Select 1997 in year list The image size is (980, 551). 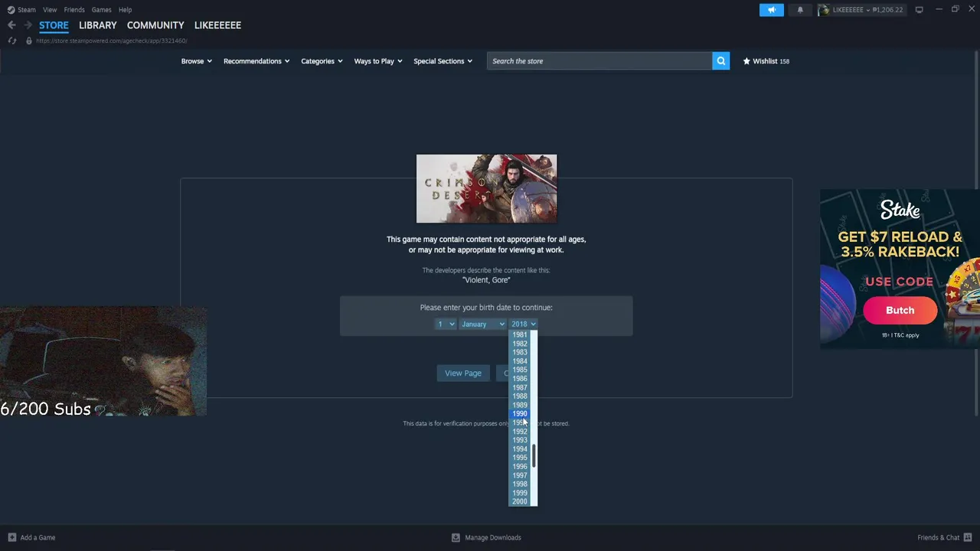pyautogui.click(x=520, y=476)
